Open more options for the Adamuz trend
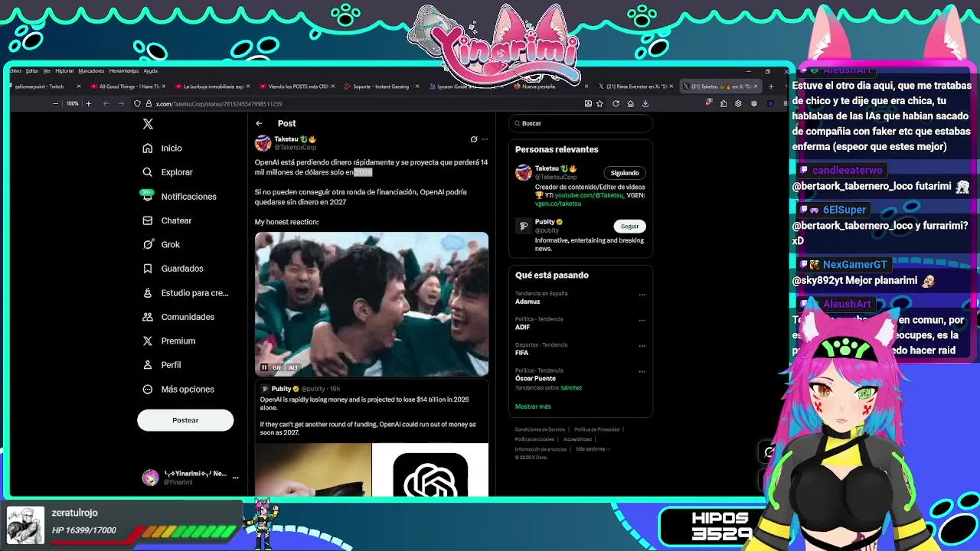Screen dimensions: 980x551 tap(642, 295)
